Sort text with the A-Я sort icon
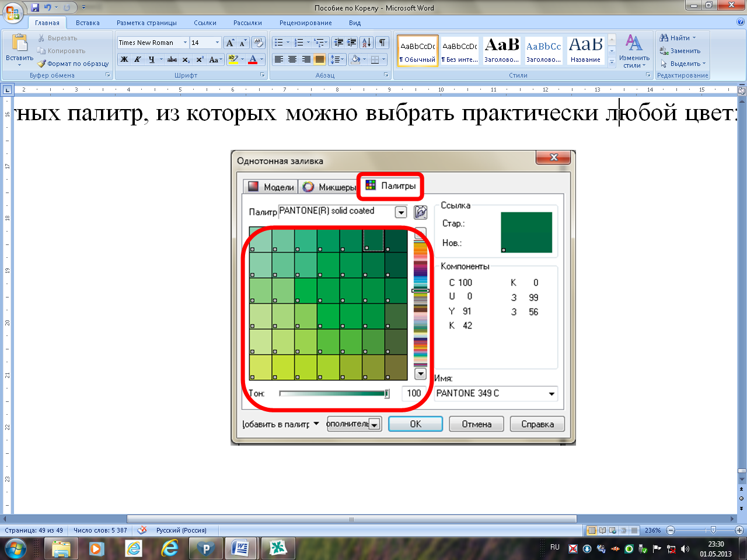Image resolution: width=747 pixels, height=560 pixels. tap(366, 43)
